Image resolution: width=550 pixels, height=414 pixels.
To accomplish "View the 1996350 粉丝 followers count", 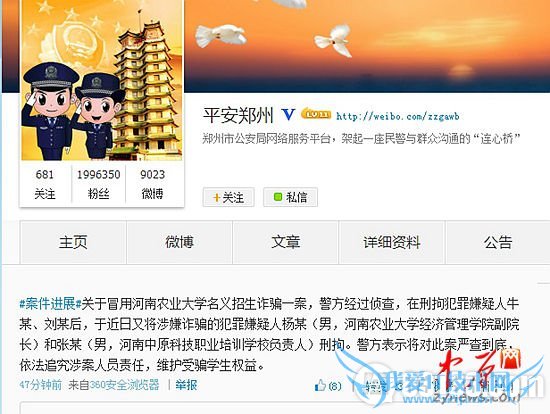I will (99, 184).
